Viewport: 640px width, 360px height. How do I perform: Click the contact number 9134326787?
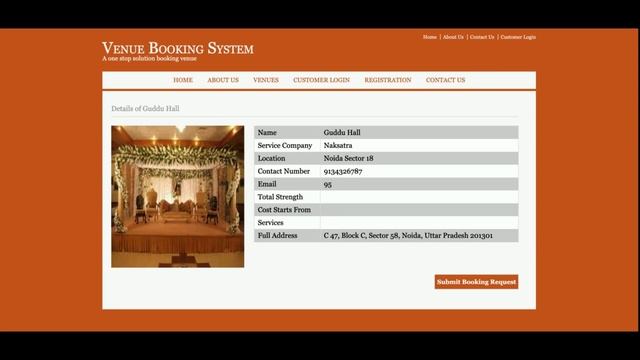(343, 171)
